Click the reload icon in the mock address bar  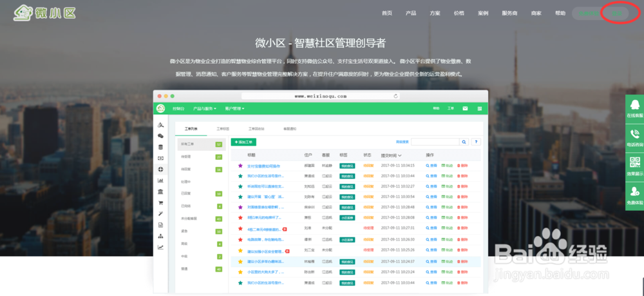click(395, 96)
